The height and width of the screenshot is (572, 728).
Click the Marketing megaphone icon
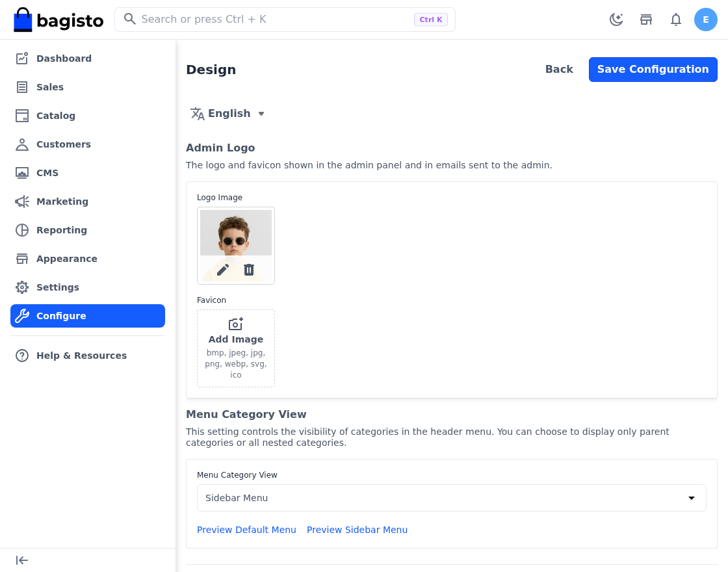pyautogui.click(x=22, y=201)
